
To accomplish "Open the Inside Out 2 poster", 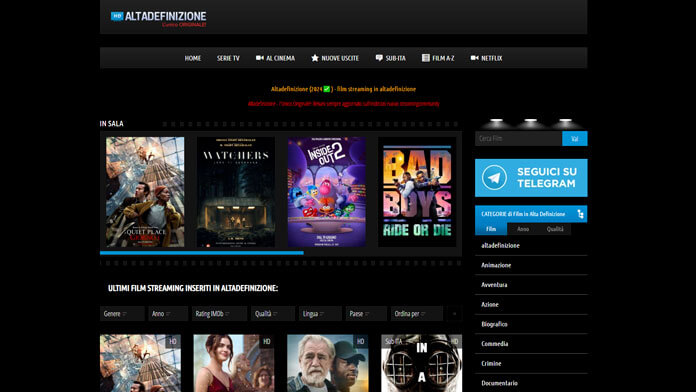I will point(327,192).
